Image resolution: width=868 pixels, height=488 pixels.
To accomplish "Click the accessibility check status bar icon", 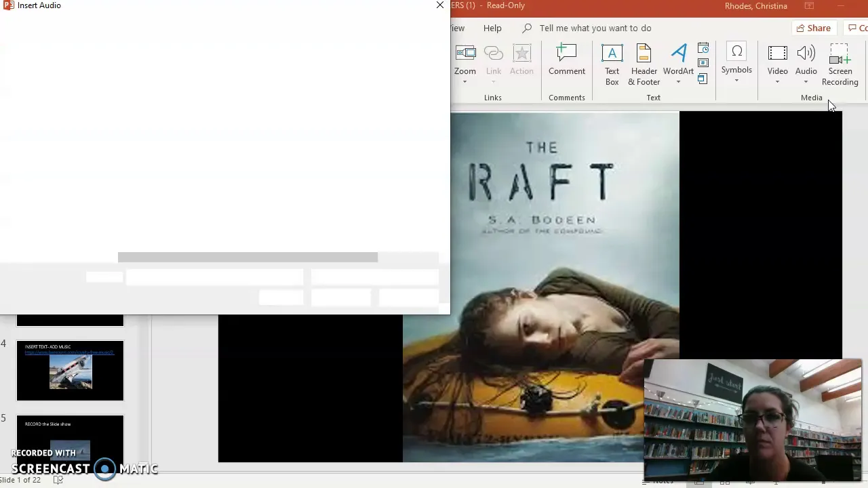I will pyautogui.click(x=58, y=480).
